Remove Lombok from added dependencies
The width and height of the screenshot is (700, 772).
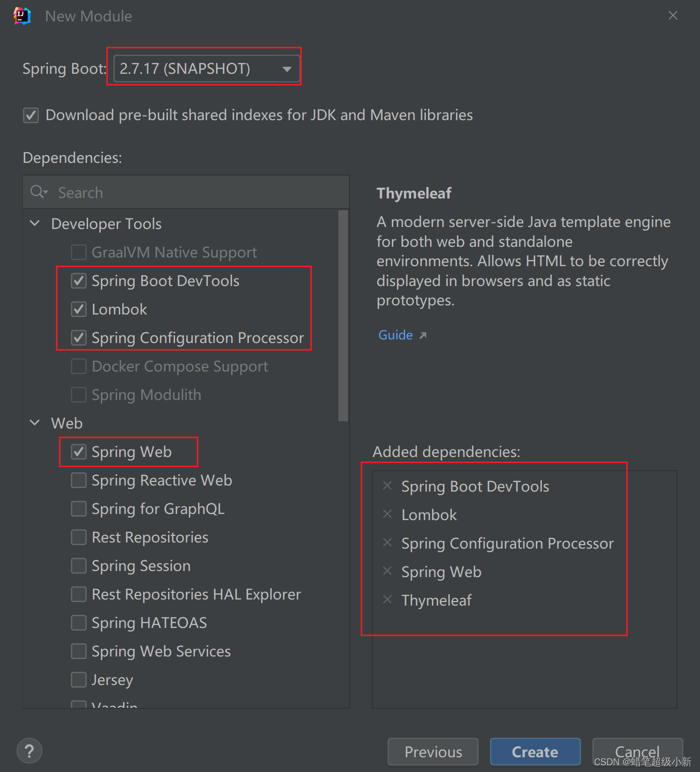(387, 514)
